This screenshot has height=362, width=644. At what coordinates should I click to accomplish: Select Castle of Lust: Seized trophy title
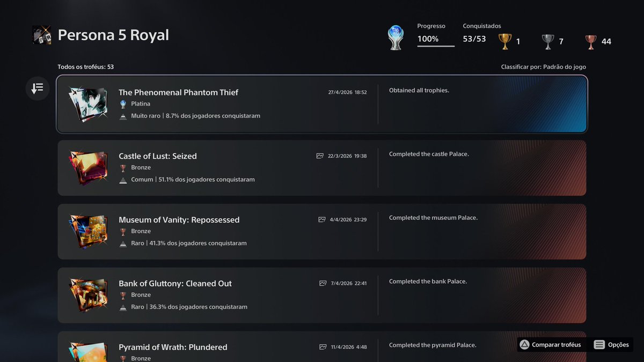[158, 156]
